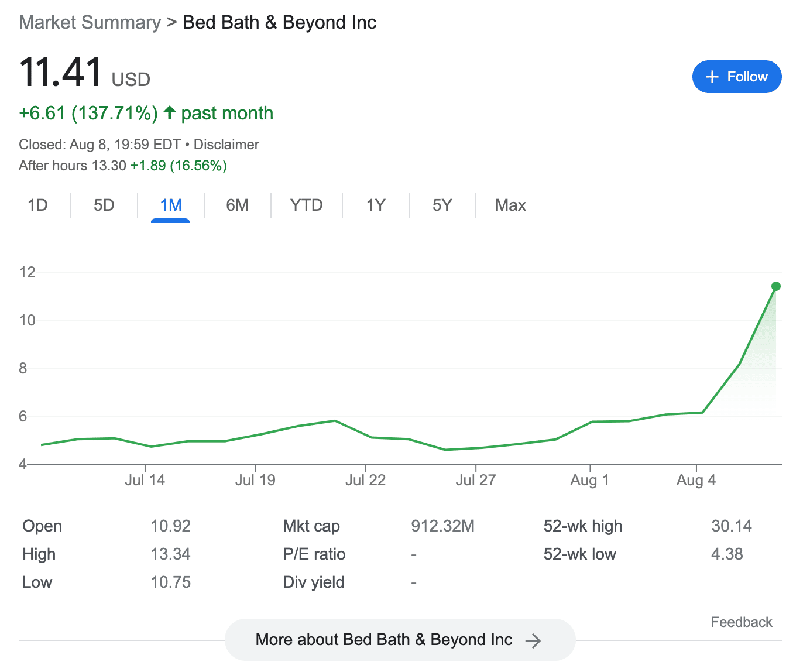This screenshot has height=672, width=810.
Task: Click the Closed: Aug 8, 19:59 EDT text
Action: pyautogui.click(x=99, y=145)
